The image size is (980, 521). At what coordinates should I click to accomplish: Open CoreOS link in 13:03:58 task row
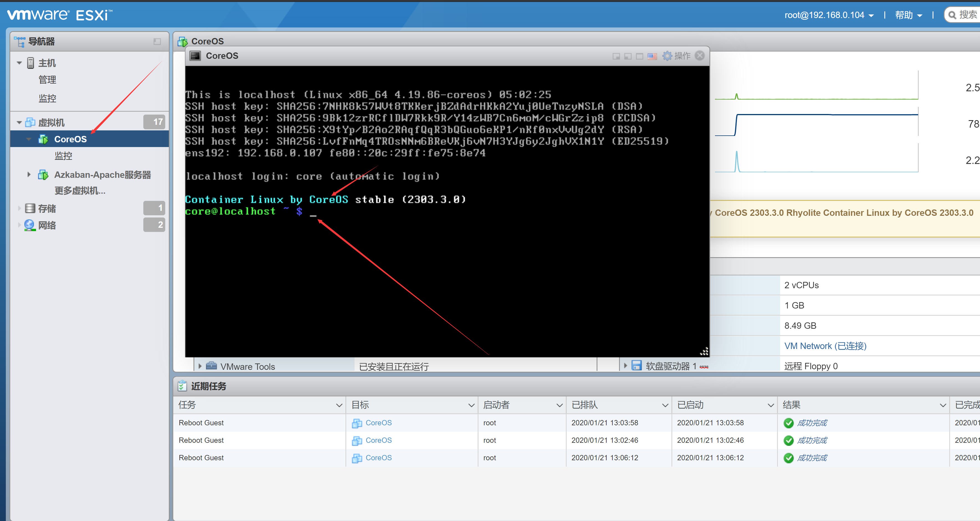coord(378,423)
